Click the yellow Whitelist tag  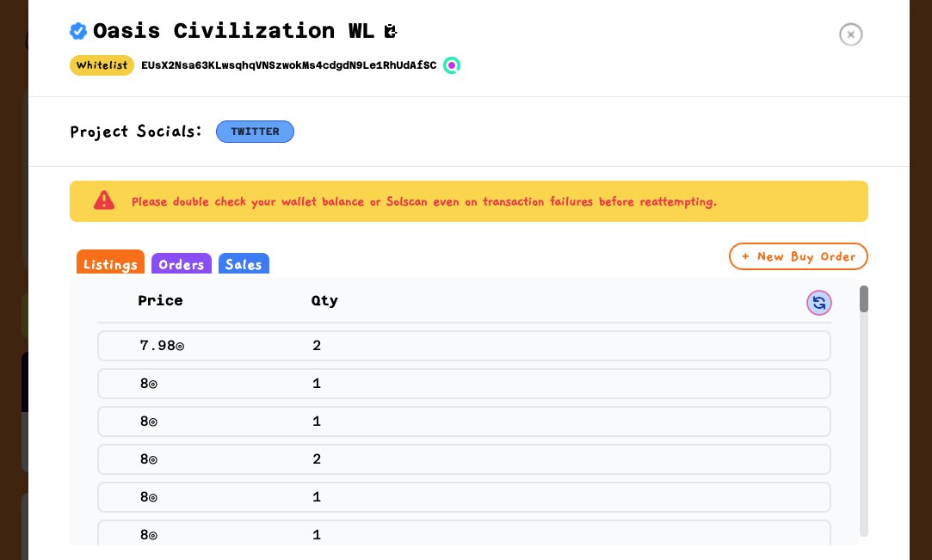[102, 65]
